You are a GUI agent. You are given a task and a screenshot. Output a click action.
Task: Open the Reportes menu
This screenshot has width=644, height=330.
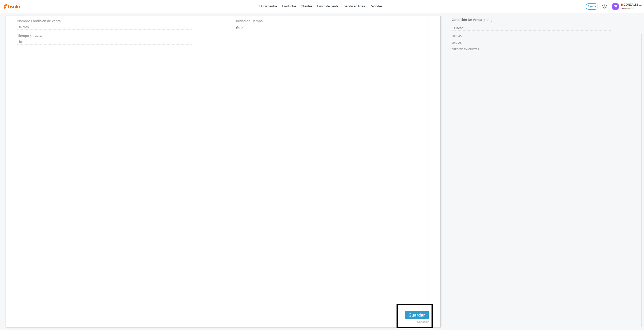click(x=376, y=6)
